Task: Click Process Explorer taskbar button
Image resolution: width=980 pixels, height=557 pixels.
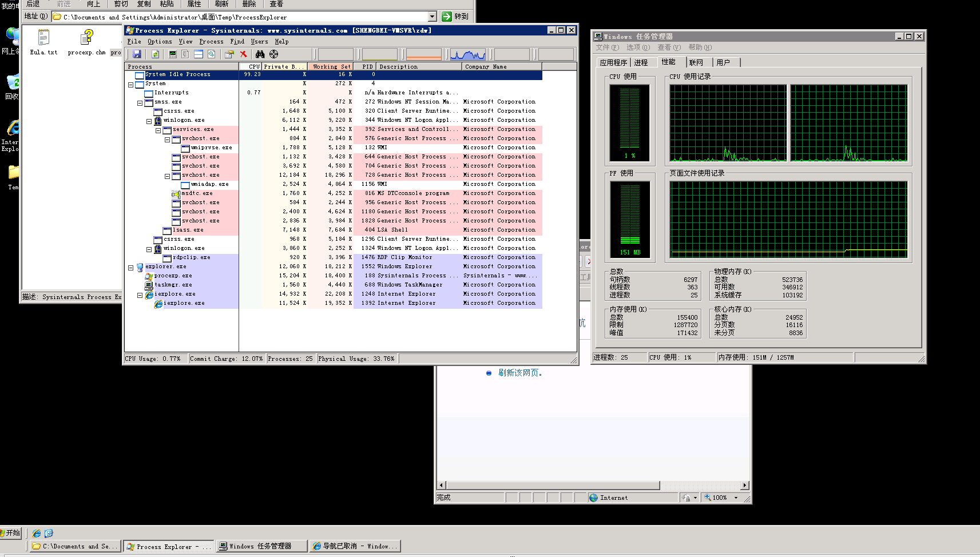Action: [169, 546]
